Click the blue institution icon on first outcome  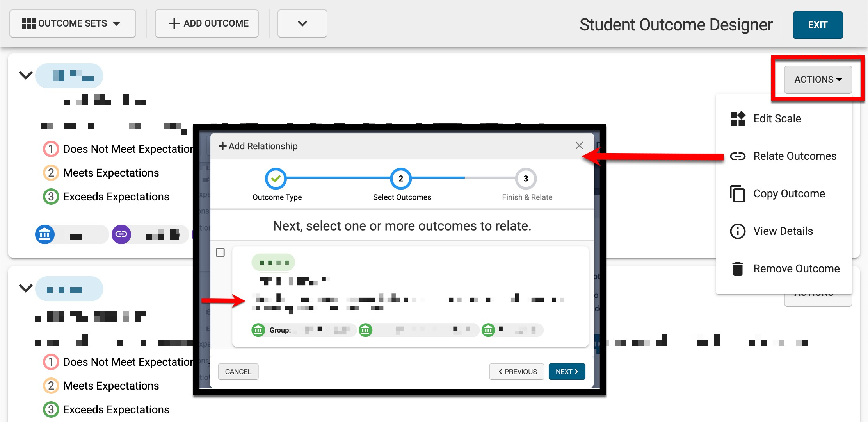coord(45,234)
